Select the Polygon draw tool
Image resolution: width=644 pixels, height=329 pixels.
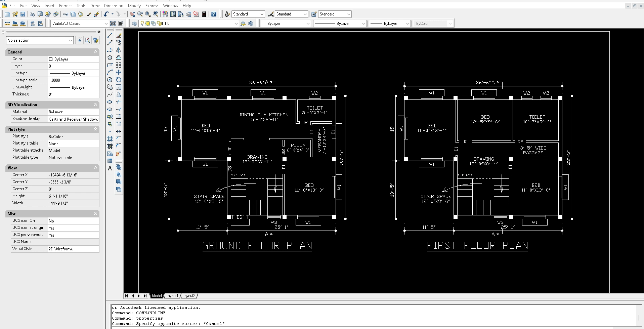point(110,57)
